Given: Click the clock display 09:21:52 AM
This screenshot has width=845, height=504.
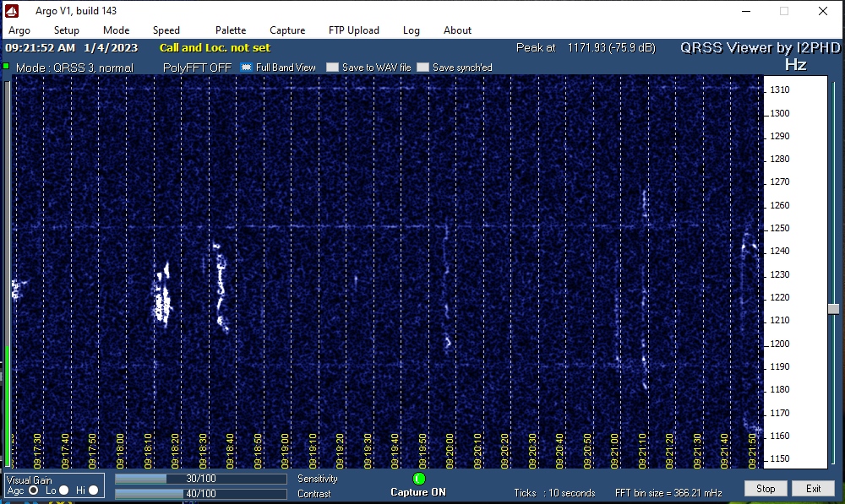Looking at the screenshot, I should point(41,47).
